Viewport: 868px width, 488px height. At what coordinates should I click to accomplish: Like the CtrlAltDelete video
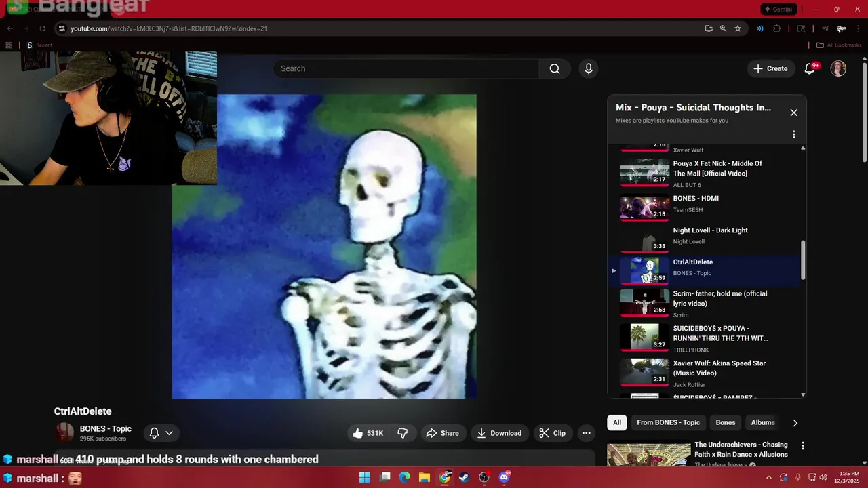368,433
